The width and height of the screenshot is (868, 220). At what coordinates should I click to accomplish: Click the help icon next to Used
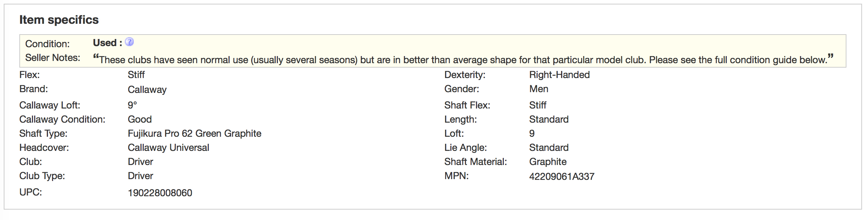tap(129, 42)
